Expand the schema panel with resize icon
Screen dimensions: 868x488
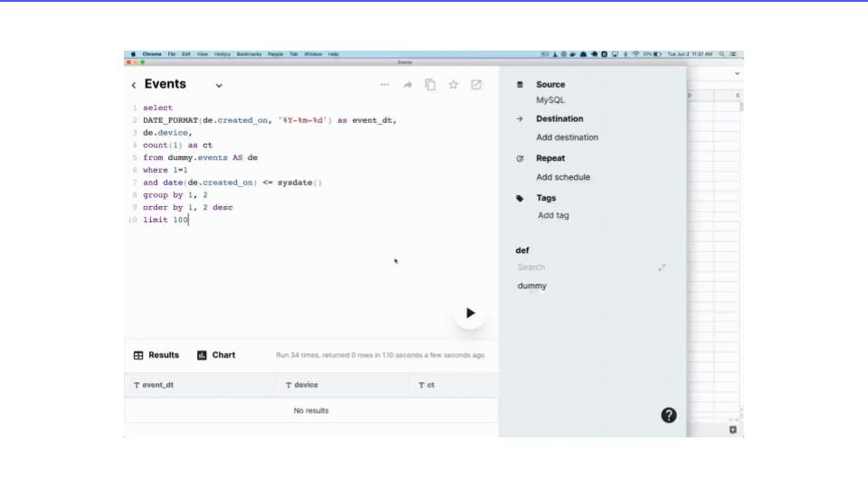click(x=662, y=267)
